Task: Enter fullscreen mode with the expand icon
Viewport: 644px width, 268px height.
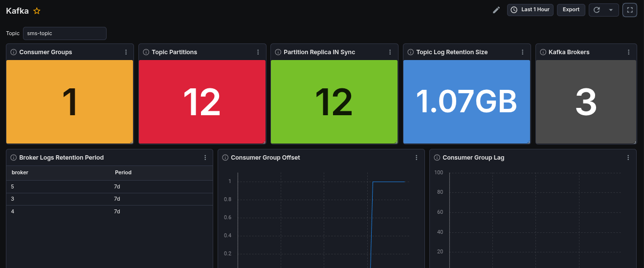Action: click(x=629, y=10)
